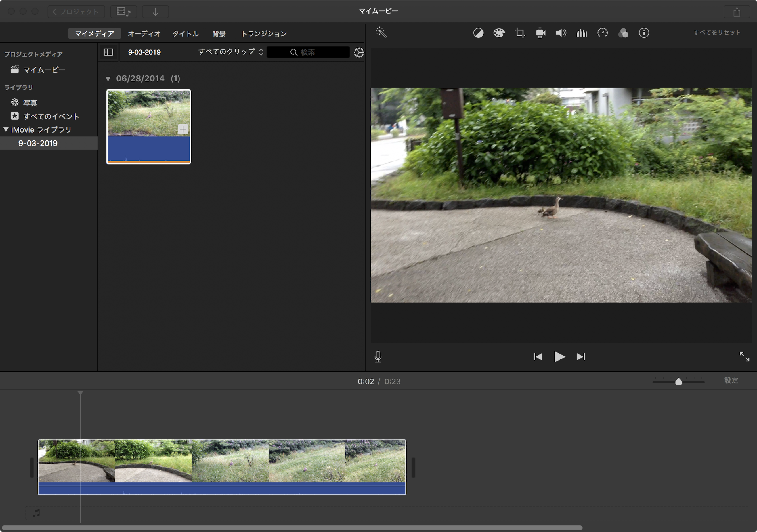The height and width of the screenshot is (532, 757).
Task: Adjust the timeline zoom slider
Action: [x=678, y=382]
